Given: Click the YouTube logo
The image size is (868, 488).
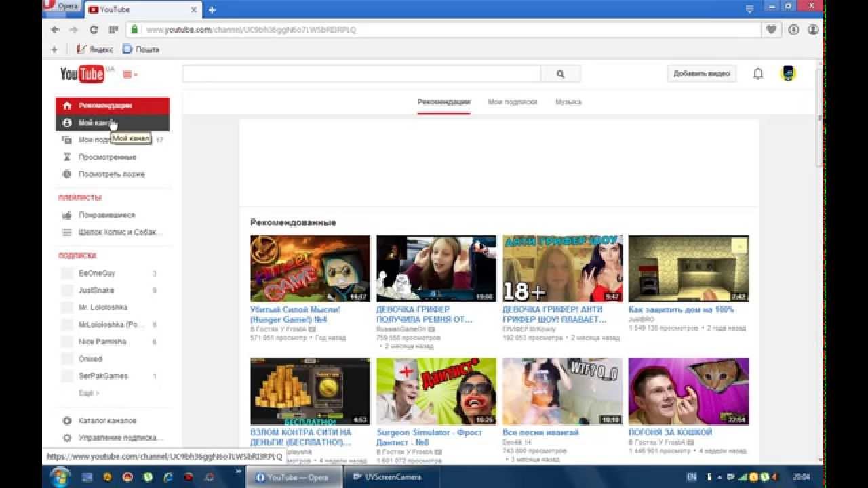Looking at the screenshot, I should tap(82, 74).
